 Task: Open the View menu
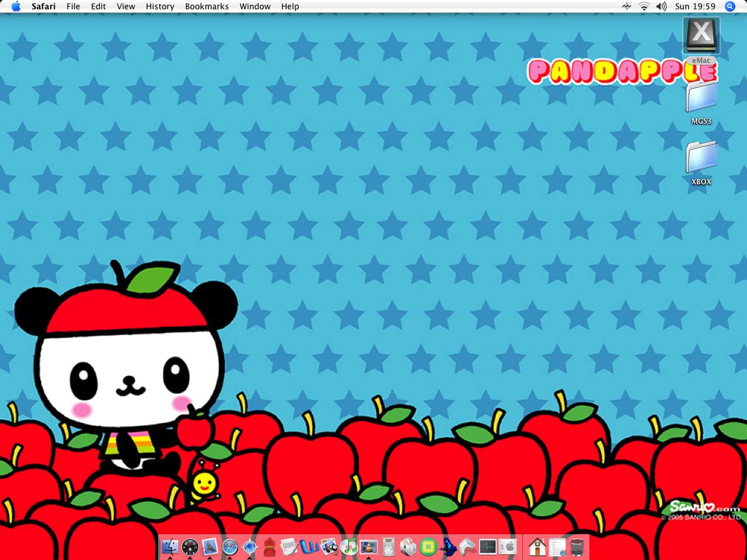point(126,6)
